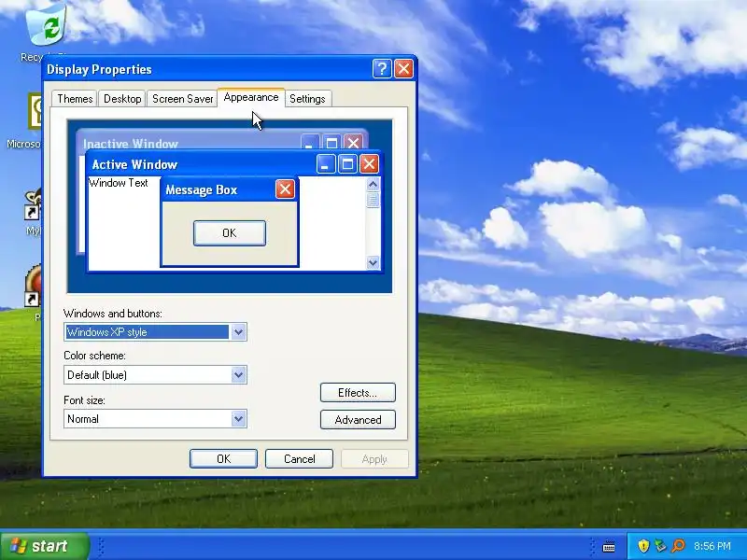Viewport: 747px width, 560px height.
Task: Click the Cancel button
Action: pyautogui.click(x=299, y=458)
